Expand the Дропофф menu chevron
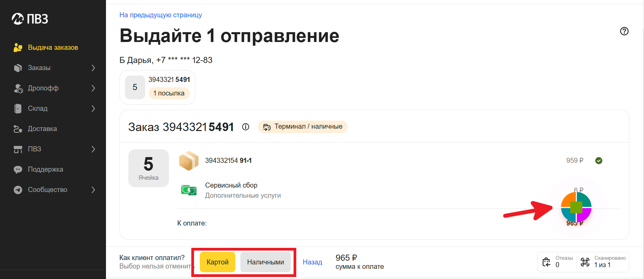 coord(93,88)
